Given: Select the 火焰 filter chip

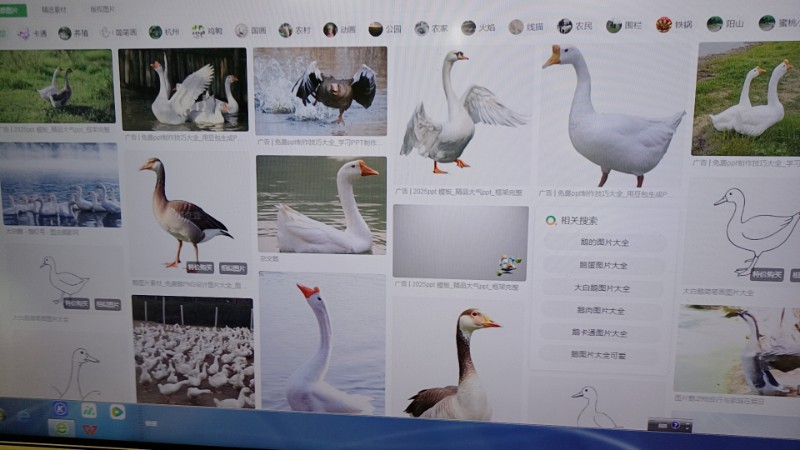Looking at the screenshot, I should 478,28.
